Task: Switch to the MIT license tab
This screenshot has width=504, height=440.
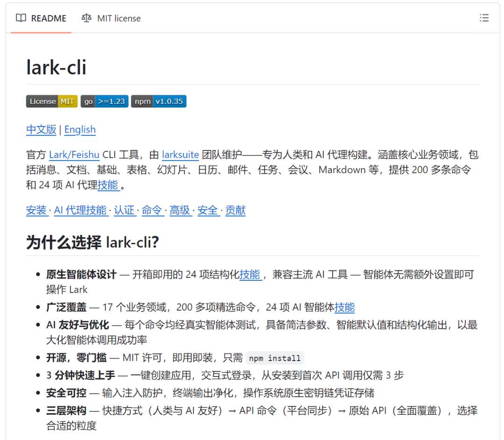Action: [x=111, y=18]
